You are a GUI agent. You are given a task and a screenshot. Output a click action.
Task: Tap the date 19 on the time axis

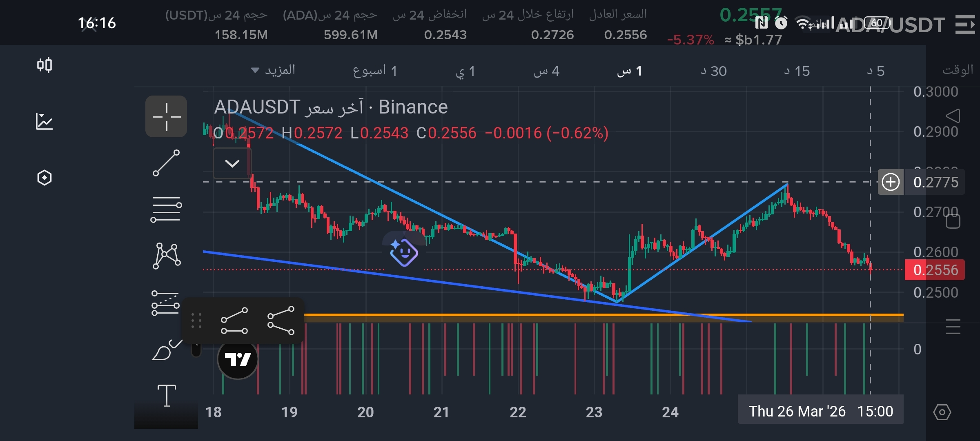pos(290,412)
